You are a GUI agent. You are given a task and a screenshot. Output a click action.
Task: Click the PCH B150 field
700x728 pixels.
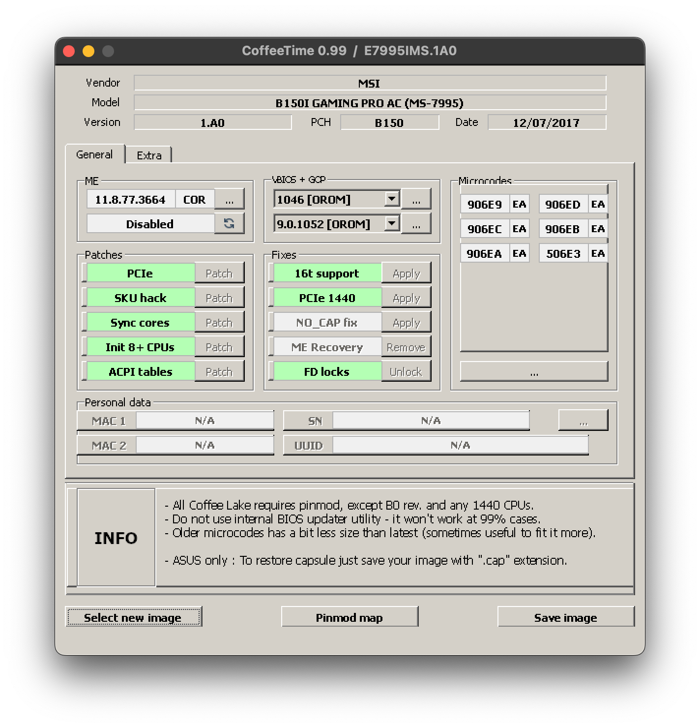(x=389, y=122)
